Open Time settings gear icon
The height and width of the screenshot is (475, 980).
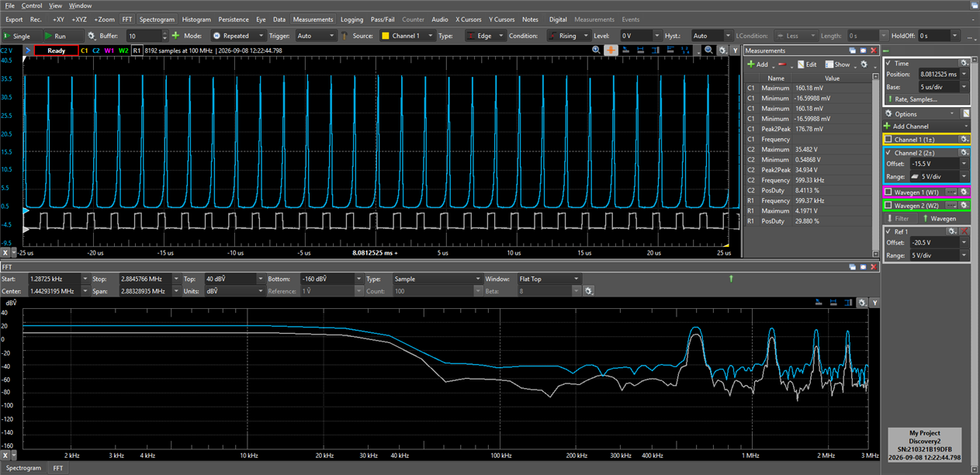click(x=964, y=63)
